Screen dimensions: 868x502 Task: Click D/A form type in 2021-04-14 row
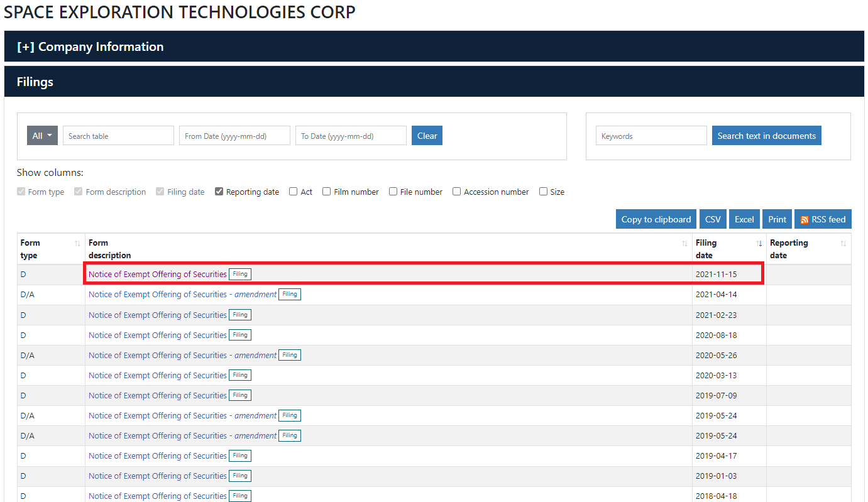[x=28, y=294]
